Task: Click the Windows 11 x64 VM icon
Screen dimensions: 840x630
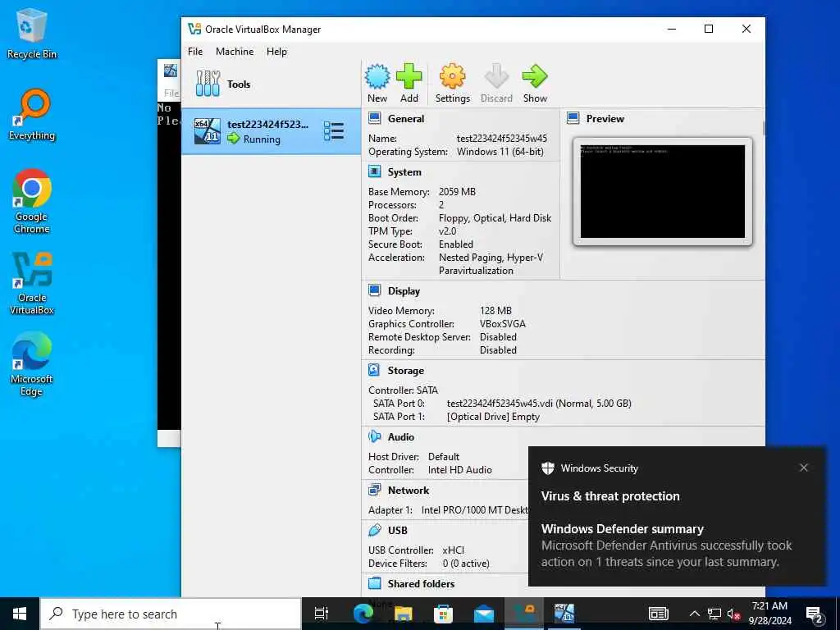Action: (207, 131)
